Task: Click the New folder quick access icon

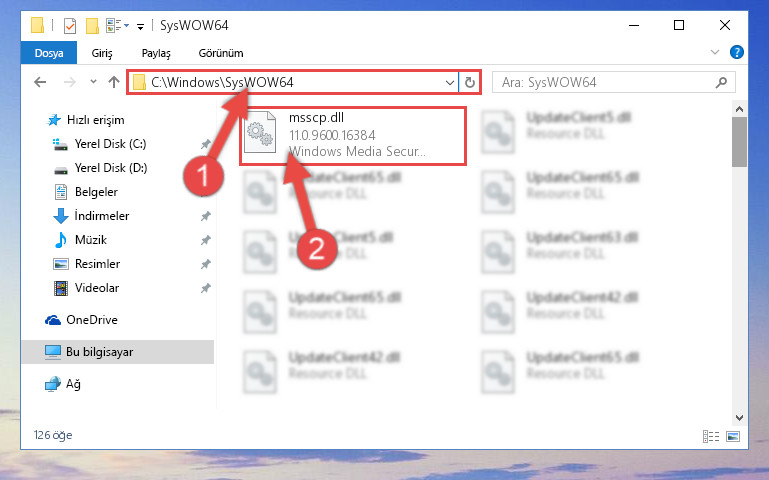Action: [92, 25]
